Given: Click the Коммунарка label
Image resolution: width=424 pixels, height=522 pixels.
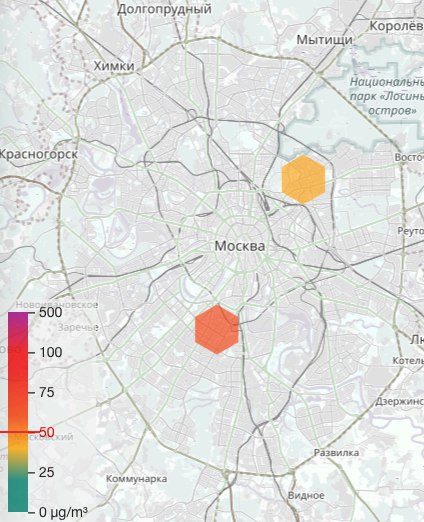Looking at the screenshot, I should coord(137,479).
